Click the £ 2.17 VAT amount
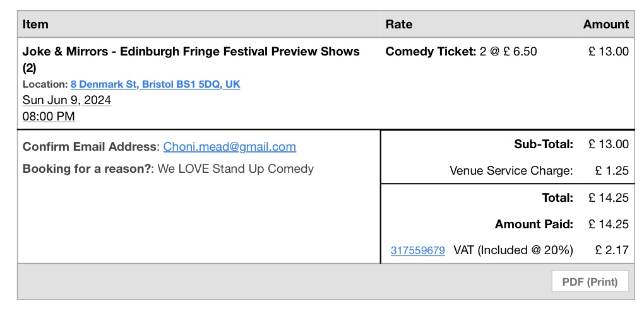Viewport: 644px width, 309px height. click(x=611, y=250)
